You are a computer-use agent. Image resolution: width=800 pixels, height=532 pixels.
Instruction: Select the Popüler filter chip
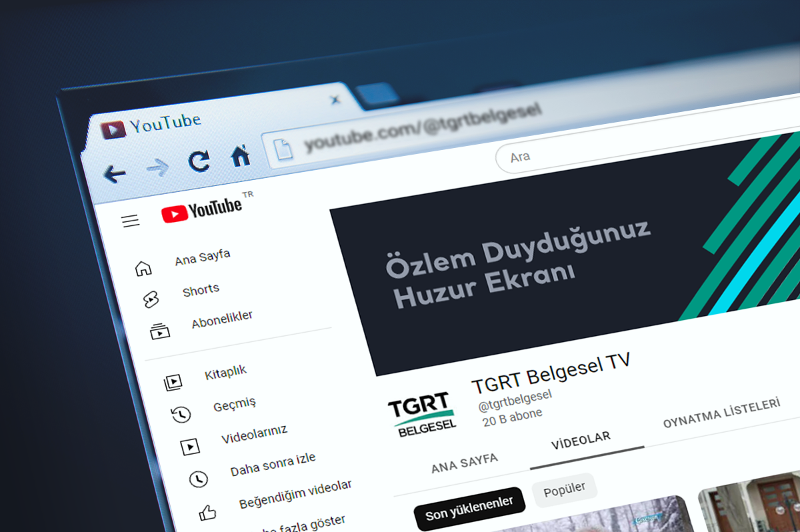[x=565, y=489]
